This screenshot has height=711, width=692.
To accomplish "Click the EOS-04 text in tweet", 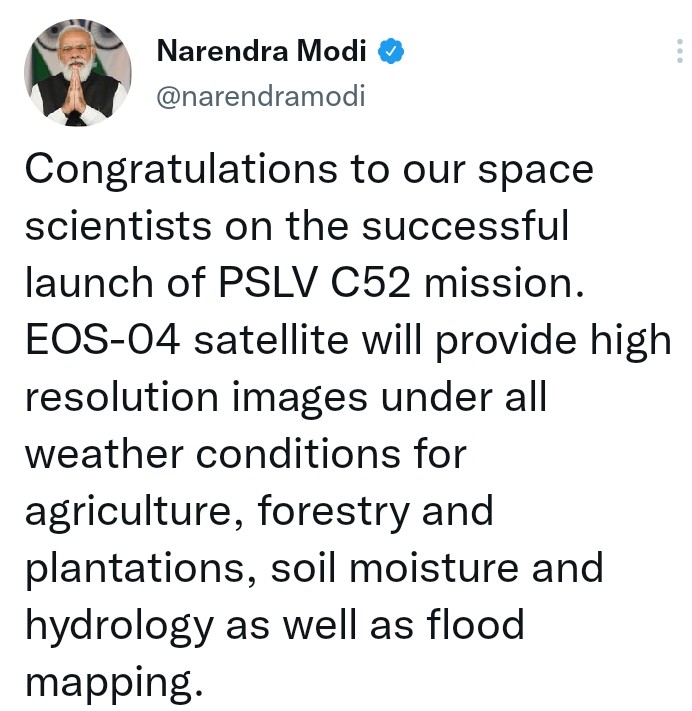I will pyautogui.click(x=103, y=340).
